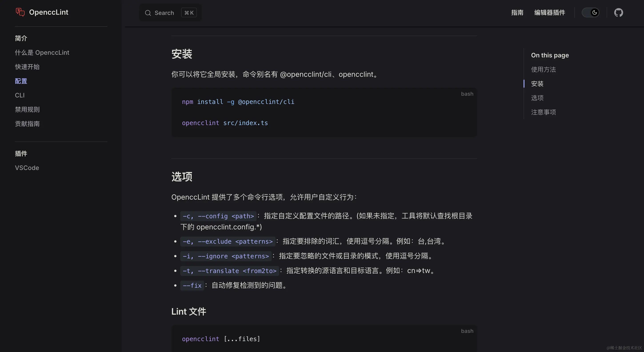Image resolution: width=644 pixels, height=352 pixels.
Task: Click the Search input field
Action: (164, 13)
